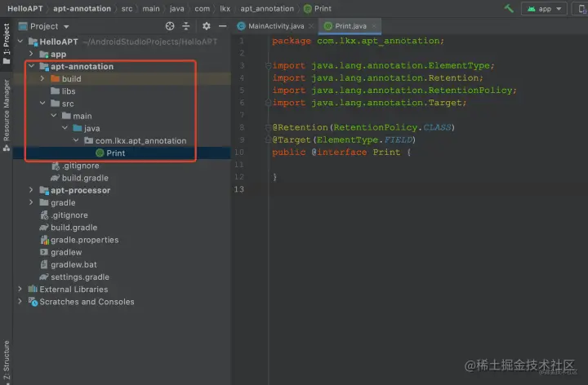588x385 pixels.
Task: Open the Z: Structure tool window
Action: tap(7, 361)
